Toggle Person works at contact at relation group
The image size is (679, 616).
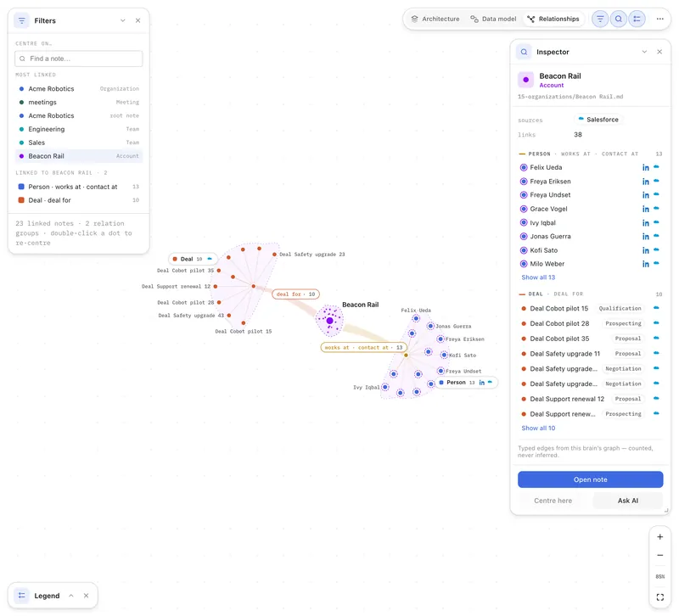(x=78, y=187)
